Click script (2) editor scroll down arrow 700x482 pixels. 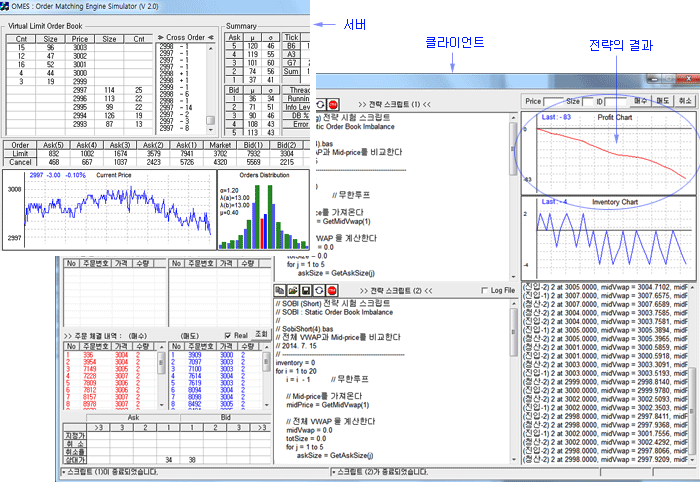coord(513,459)
